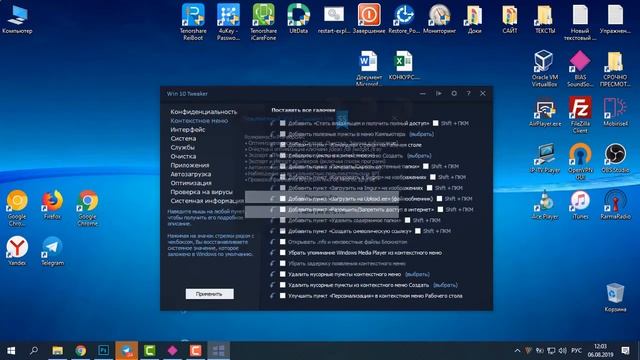Check «Удалить мусорные пункты из контекстного меню Создать»
The image size is (640, 360).
click(x=282, y=285)
